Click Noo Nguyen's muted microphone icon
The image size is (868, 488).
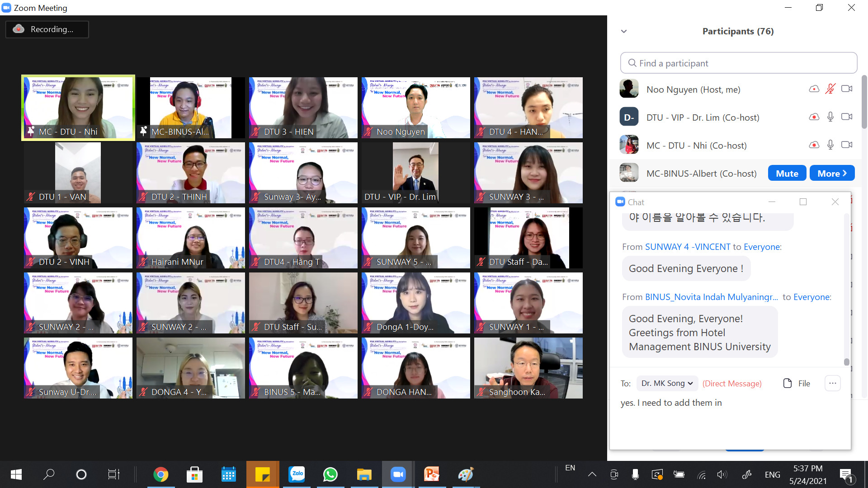point(830,89)
